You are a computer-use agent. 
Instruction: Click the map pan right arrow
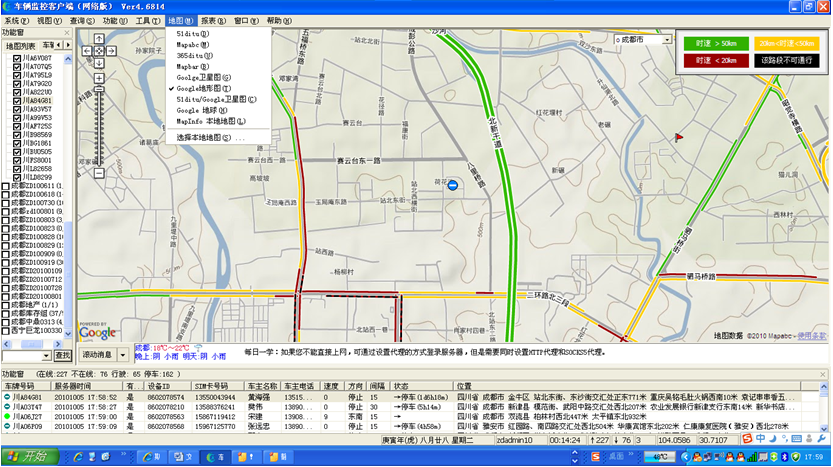point(111,50)
